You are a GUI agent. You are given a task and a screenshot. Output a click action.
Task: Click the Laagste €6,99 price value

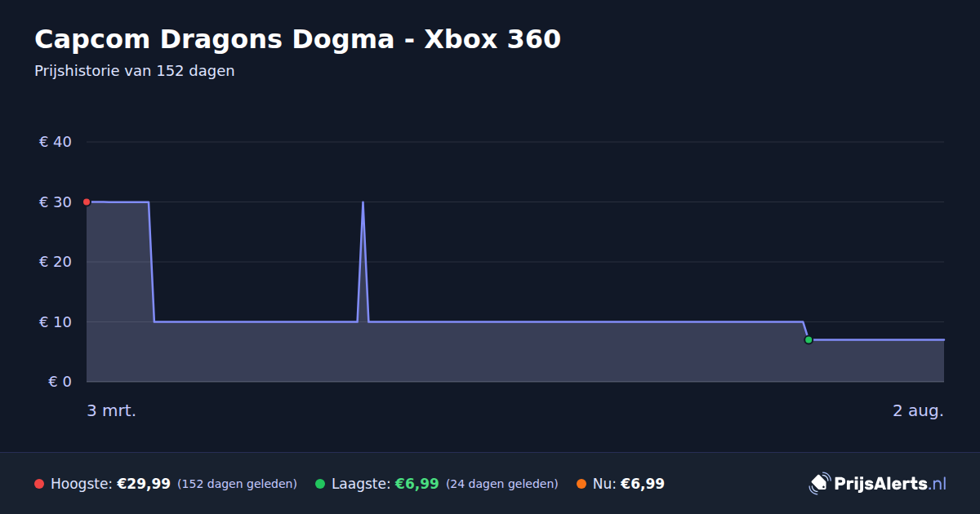tap(417, 484)
